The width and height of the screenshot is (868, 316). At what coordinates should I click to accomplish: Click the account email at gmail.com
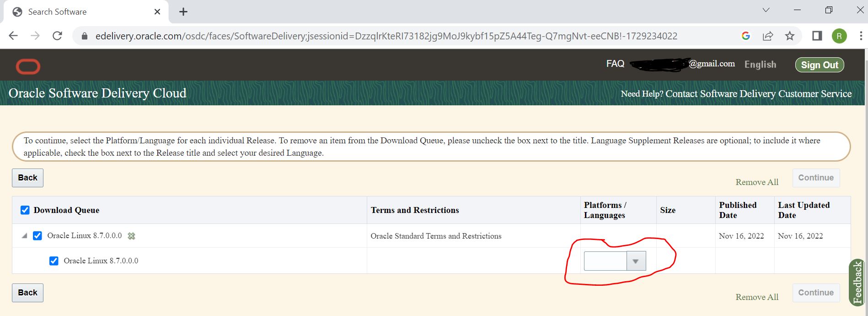682,64
